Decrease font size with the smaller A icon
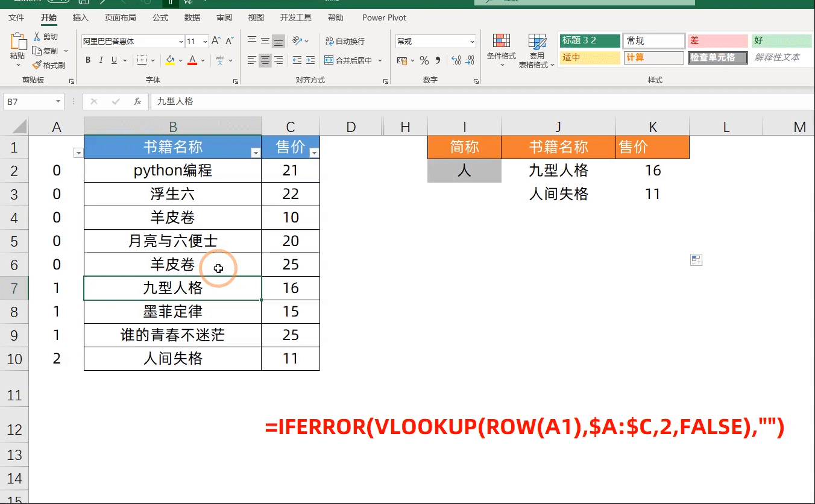This screenshot has height=504, width=815. click(x=229, y=41)
